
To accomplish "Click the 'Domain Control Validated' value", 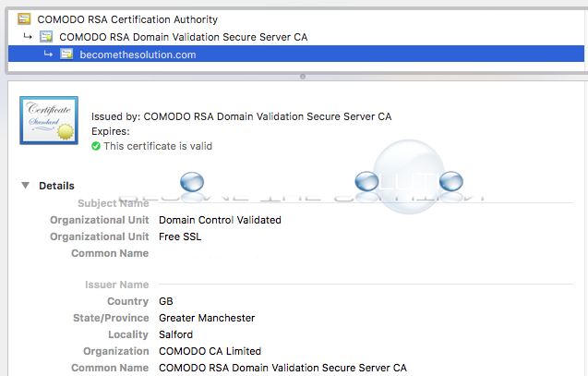I will pos(220,220).
